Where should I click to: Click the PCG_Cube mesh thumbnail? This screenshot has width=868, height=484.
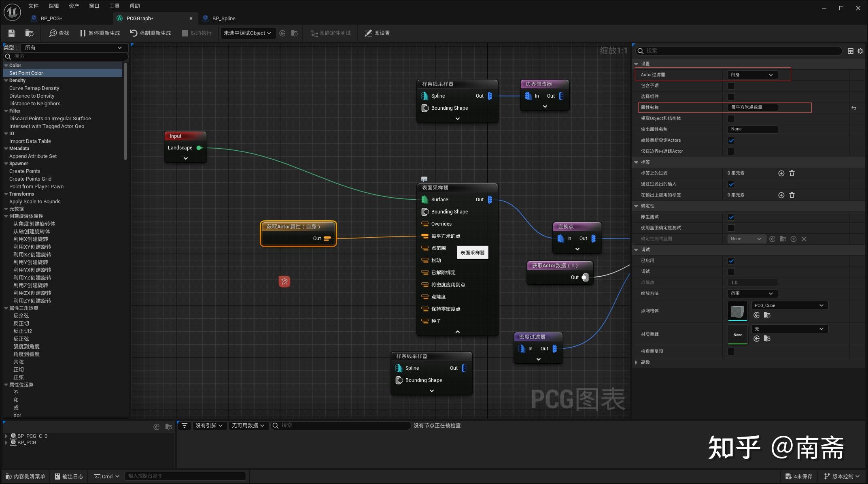(737, 311)
